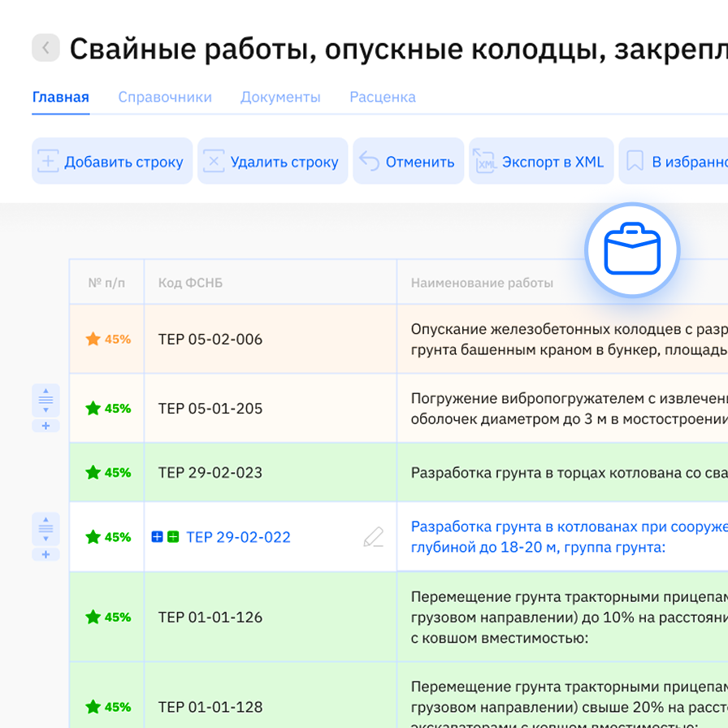Click the large blue briefcase icon

[632, 250]
